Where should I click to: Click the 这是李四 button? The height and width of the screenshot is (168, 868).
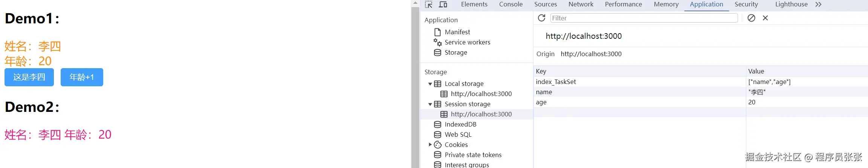(29, 77)
